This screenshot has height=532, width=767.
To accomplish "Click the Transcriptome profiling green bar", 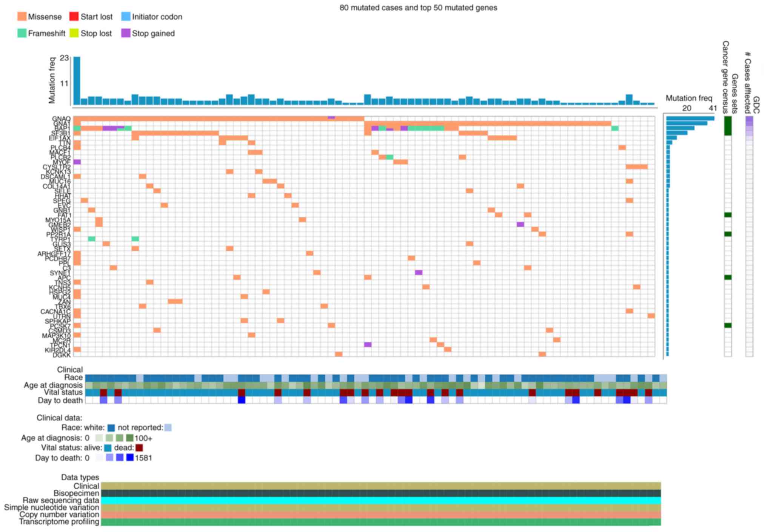I will point(380,522).
